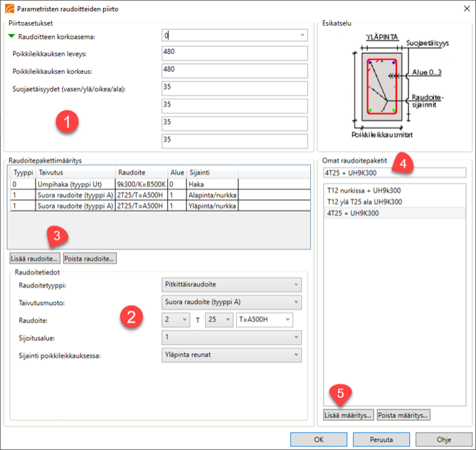Click the Poikkileikkauksen leveys input field

tap(233, 53)
